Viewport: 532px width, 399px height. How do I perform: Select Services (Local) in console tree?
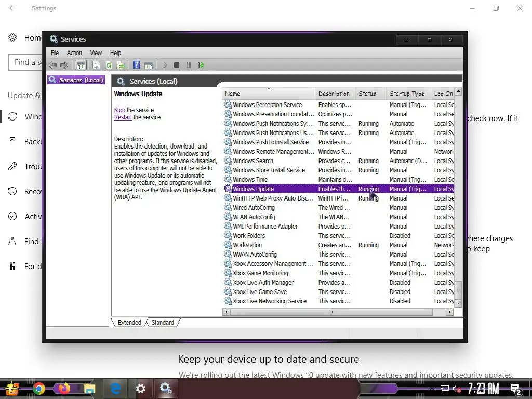[x=76, y=79]
